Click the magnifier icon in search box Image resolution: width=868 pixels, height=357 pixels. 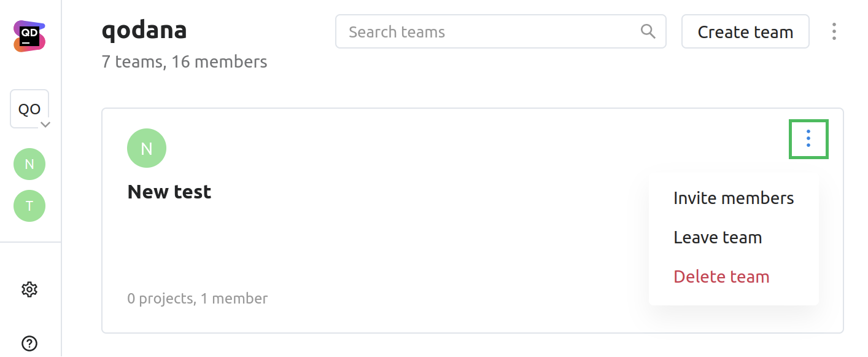[648, 31]
